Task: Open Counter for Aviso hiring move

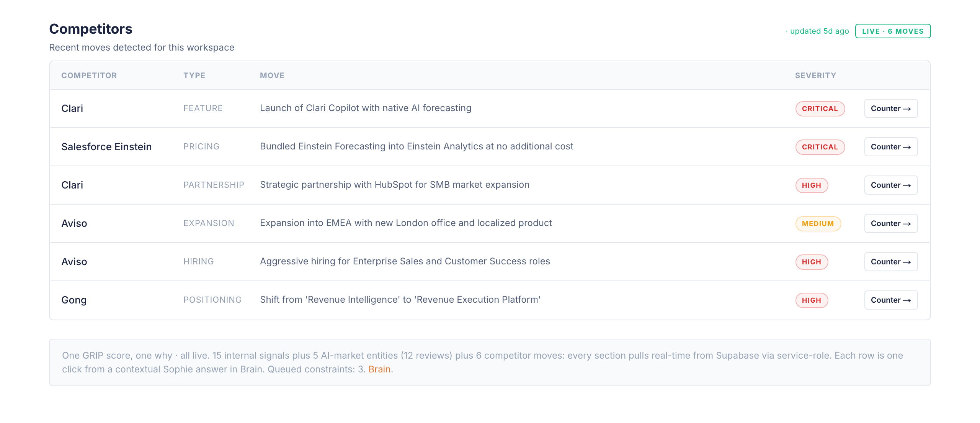Action: [x=891, y=262]
